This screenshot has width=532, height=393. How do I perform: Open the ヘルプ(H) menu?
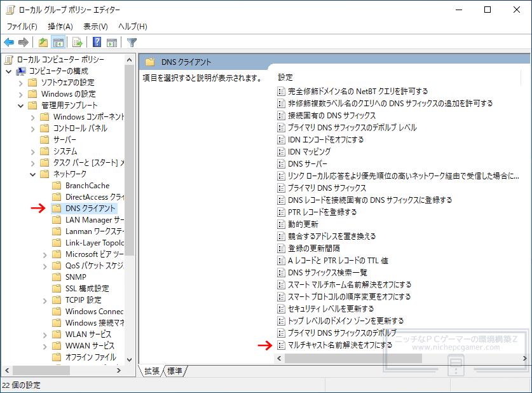tap(133, 27)
